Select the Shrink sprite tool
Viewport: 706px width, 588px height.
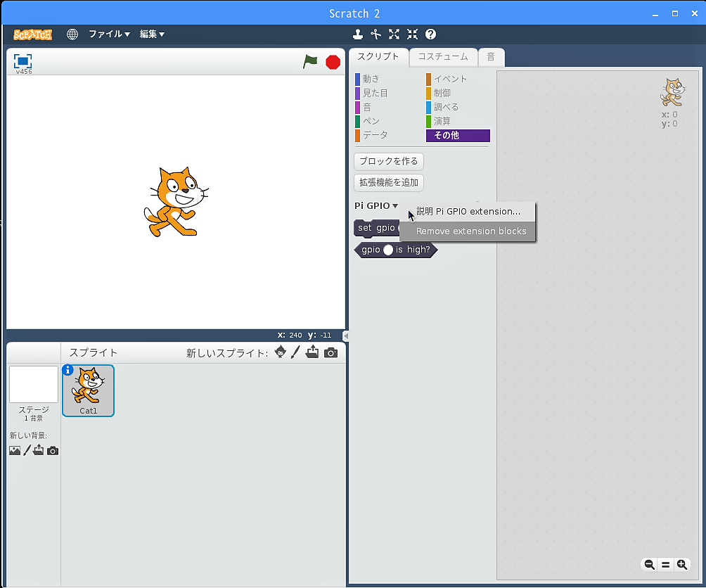[x=413, y=34]
